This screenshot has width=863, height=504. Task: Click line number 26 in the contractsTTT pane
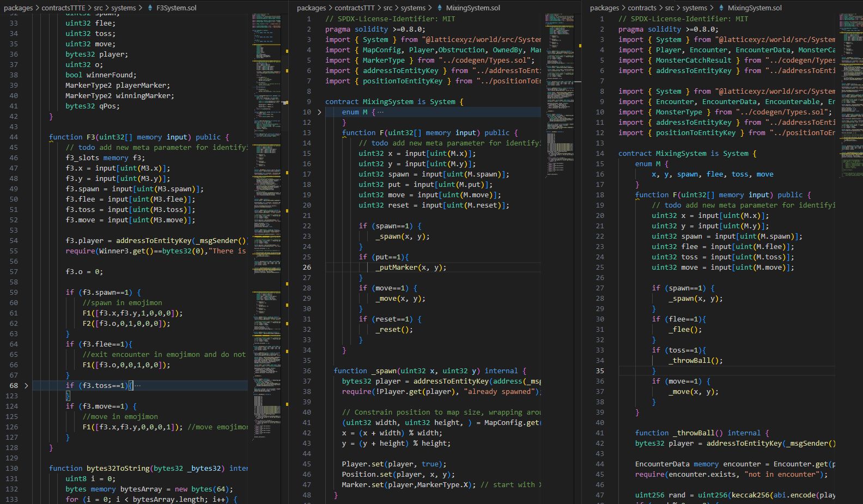307,268
